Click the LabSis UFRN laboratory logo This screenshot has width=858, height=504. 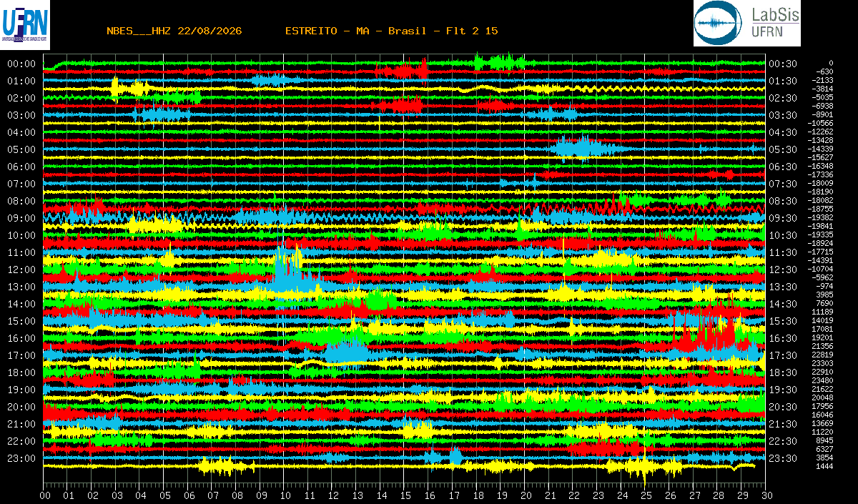747,23
